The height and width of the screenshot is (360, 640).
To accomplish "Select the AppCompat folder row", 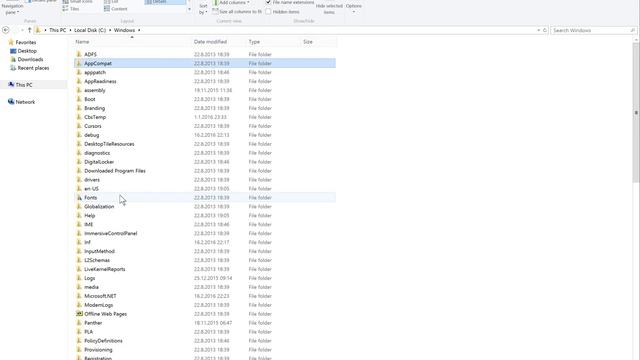I will 205,63.
